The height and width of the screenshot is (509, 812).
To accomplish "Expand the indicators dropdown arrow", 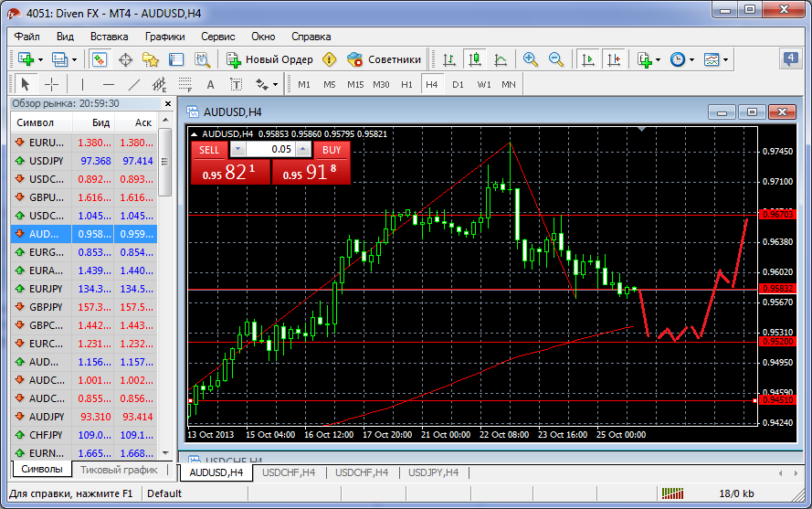I will (659, 59).
